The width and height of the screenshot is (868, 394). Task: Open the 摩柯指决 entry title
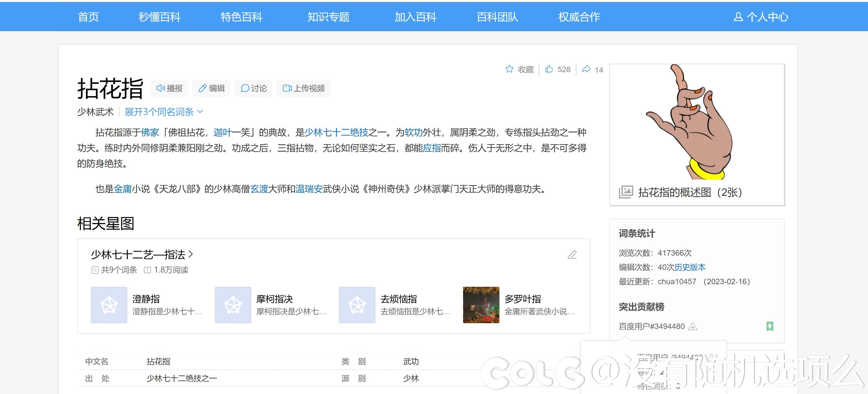(275, 299)
